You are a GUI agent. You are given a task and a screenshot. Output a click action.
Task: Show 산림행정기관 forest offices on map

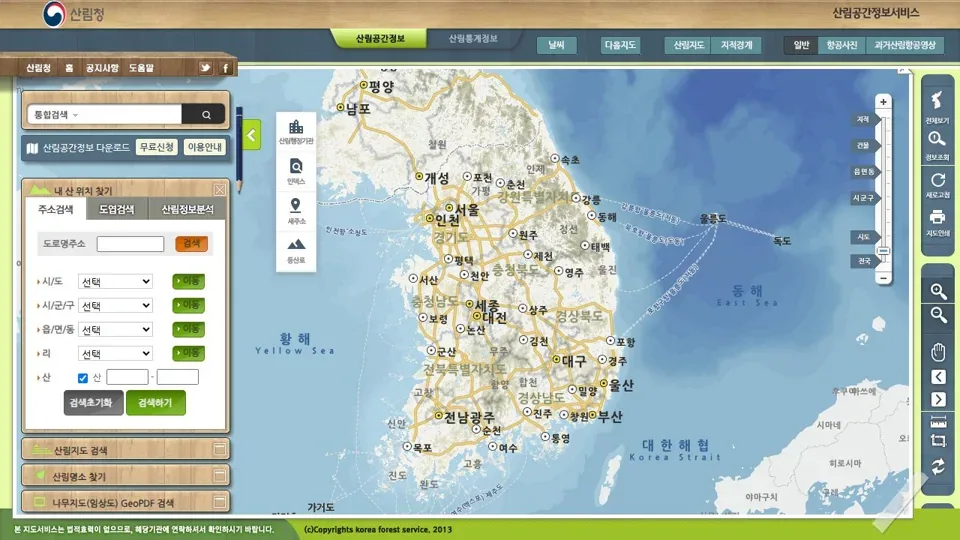(x=296, y=132)
